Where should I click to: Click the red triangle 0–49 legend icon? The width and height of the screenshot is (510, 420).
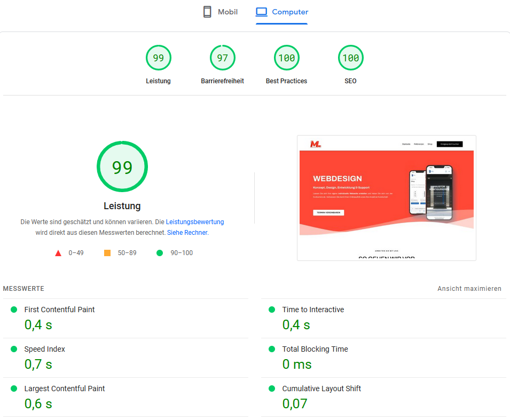(58, 253)
